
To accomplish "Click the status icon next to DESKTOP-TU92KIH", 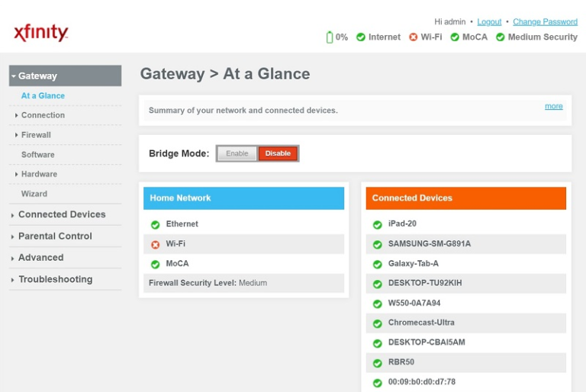I will (x=378, y=284).
